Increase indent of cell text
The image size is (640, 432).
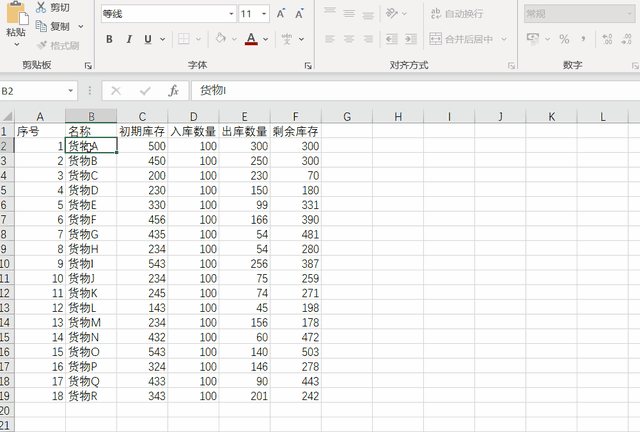click(411, 39)
